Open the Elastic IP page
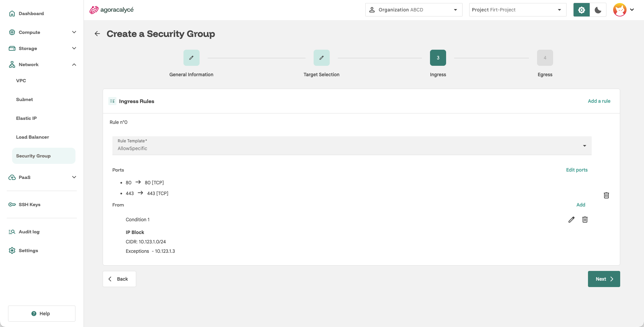The width and height of the screenshot is (644, 327). coord(26,118)
